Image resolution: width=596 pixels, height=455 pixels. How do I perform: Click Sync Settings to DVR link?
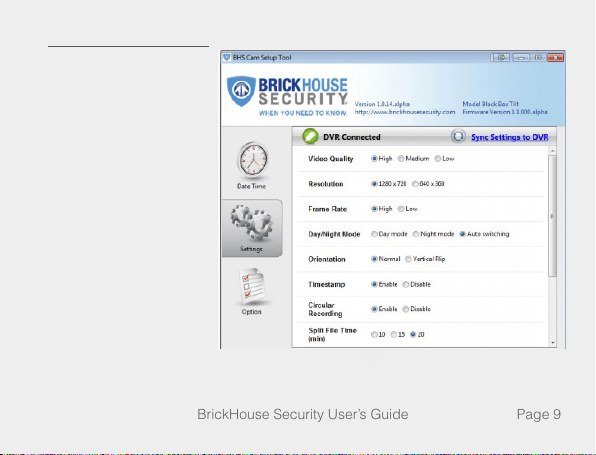pos(510,137)
